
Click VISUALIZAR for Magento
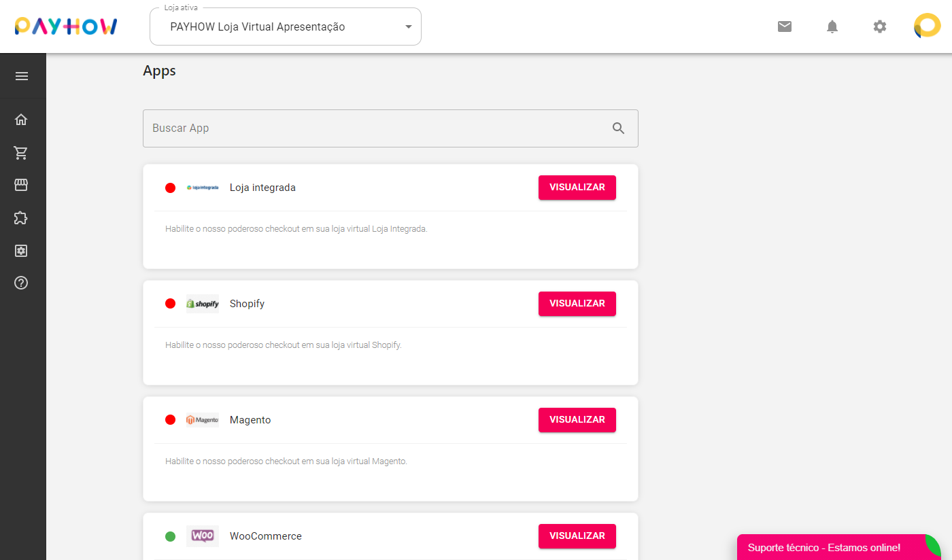(577, 420)
